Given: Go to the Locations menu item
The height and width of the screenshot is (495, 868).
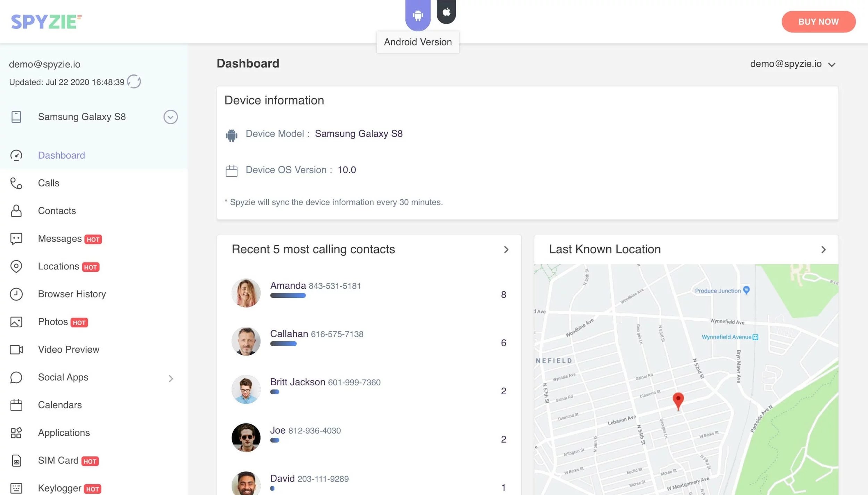Looking at the screenshot, I should click(58, 266).
